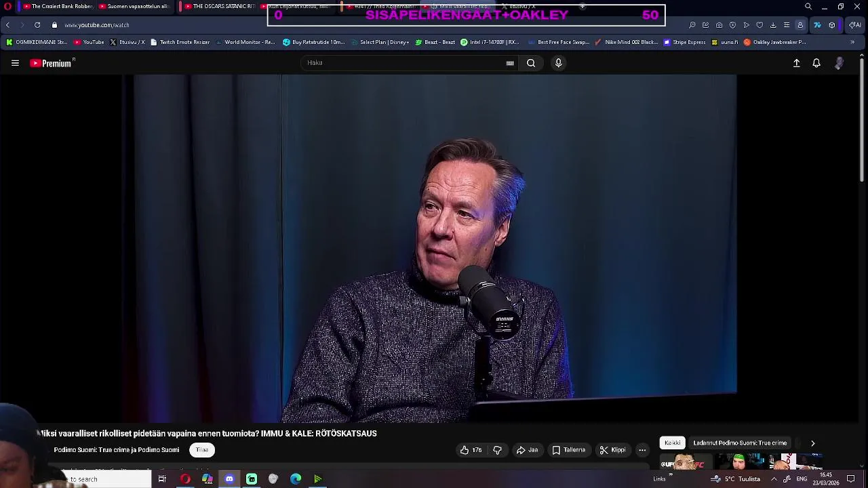Open Opera GX from the taskbar
Viewport: 868px width, 488px height.
(185, 479)
